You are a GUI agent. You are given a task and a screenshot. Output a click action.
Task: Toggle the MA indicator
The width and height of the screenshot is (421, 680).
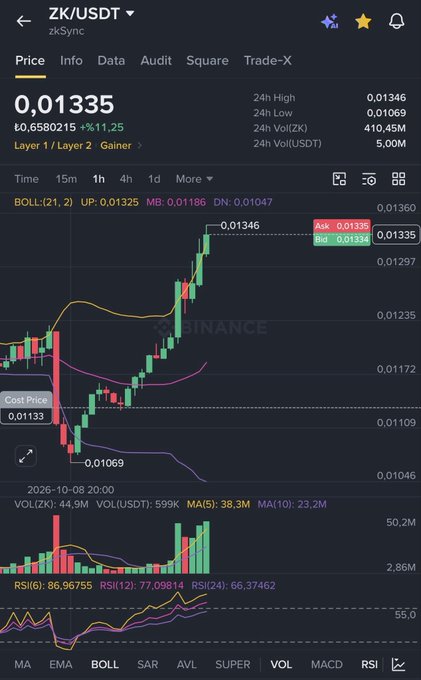tap(23, 664)
